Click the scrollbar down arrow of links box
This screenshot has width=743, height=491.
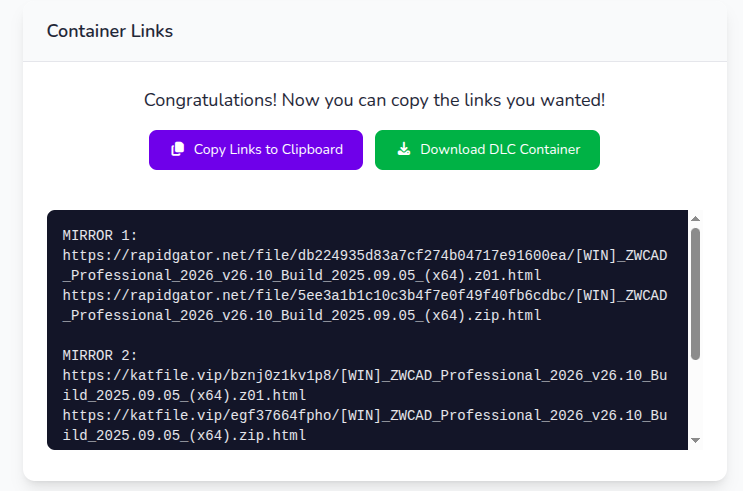(695, 439)
